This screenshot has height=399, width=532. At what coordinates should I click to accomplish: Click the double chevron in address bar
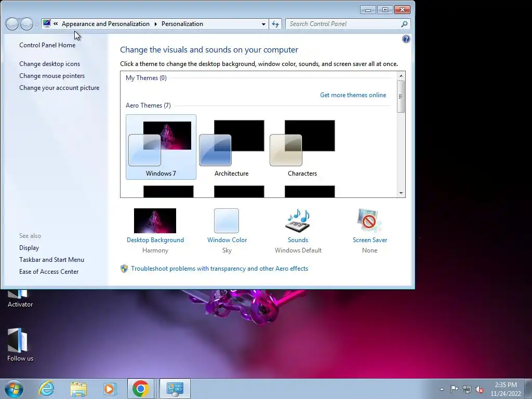point(56,24)
